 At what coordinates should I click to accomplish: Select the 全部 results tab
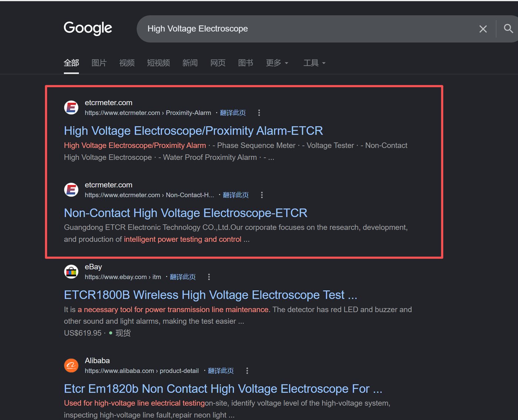tap(71, 63)
